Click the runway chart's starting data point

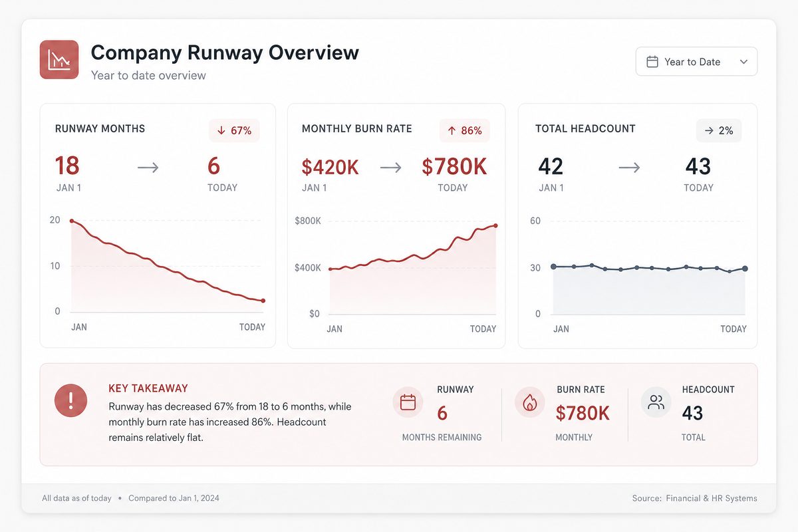pos(72,221)
